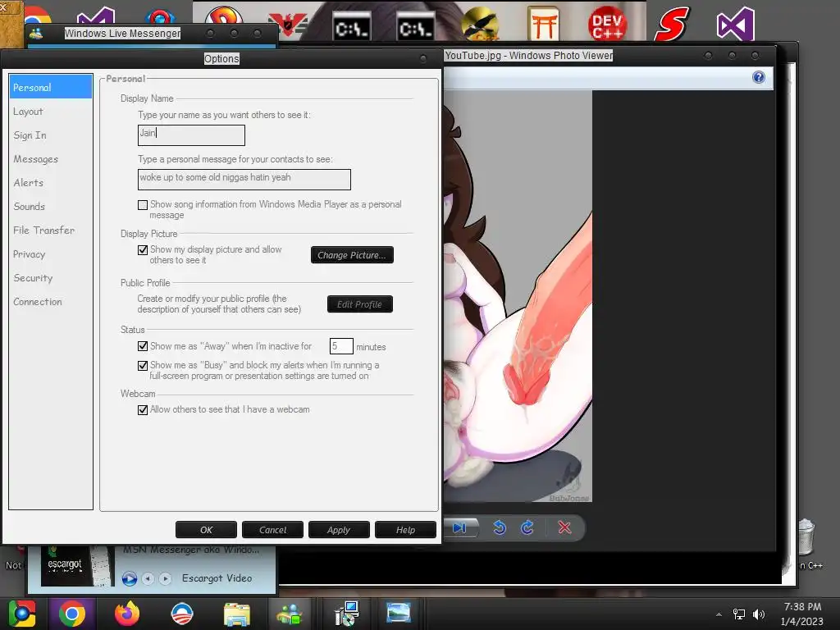Screen dimensions: 840x630
Task: Open the escargot video thumbnail
Action: 77,566
